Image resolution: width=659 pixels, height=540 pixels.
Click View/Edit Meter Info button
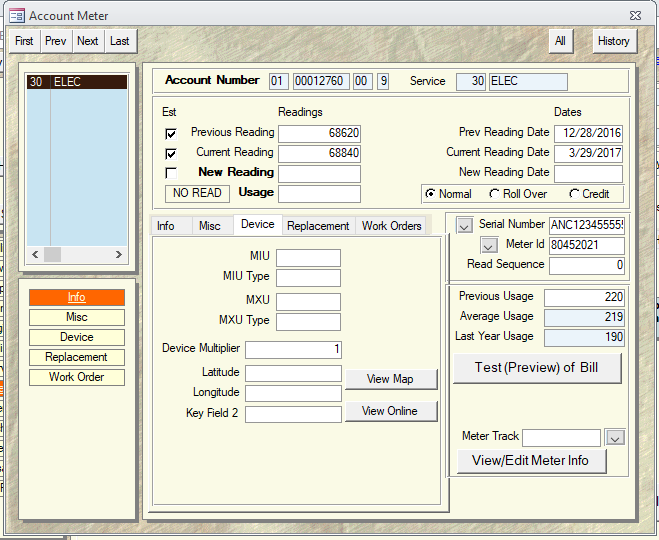[531, 461]
